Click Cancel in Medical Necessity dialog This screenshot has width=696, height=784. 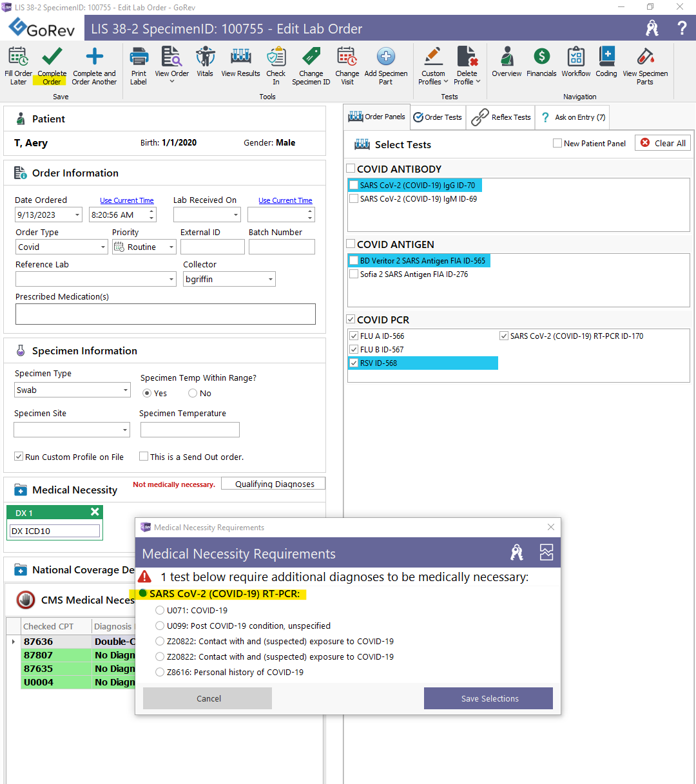pos(208,698)
